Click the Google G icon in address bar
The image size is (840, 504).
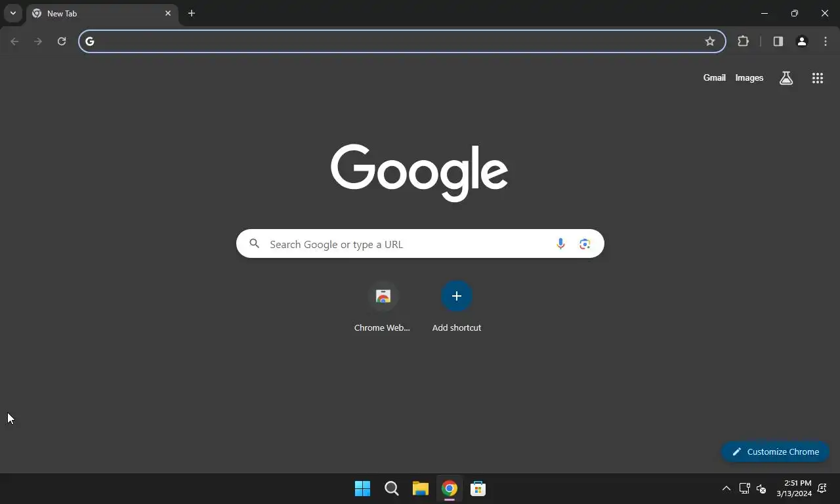pos(90,41)
